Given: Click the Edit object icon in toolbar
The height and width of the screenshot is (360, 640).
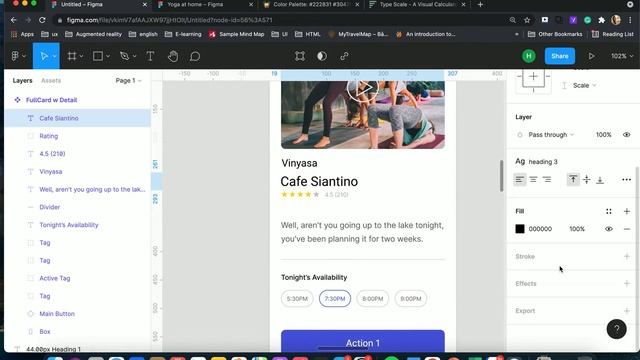Looking at the screenshot, I should pos(300,56).
